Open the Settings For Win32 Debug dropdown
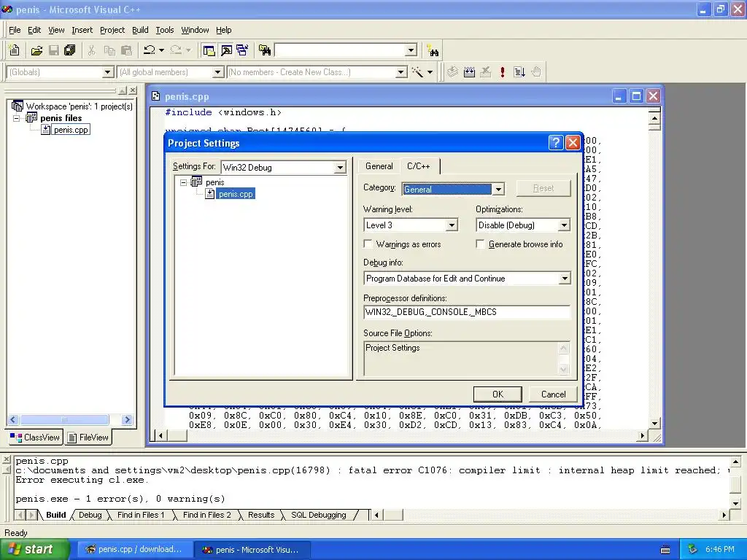 click(x=340, y=168)
